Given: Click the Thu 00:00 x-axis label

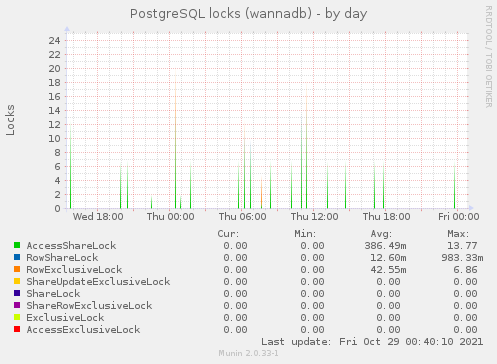Looking at the screenshot, I should click(170, 217).
